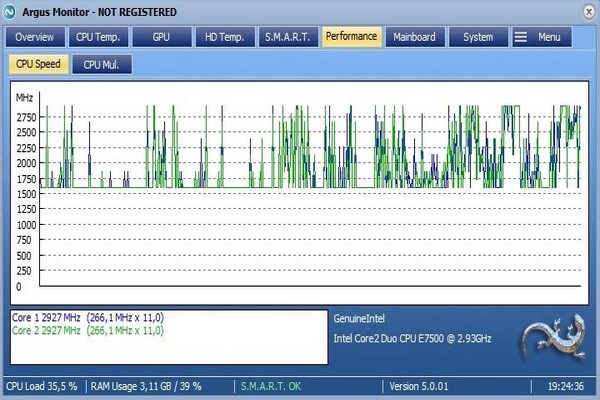Image resolution: width=600 pixels, height=400 pixels.
Task: Click the CPU Load status bar field
Action: 42,385
